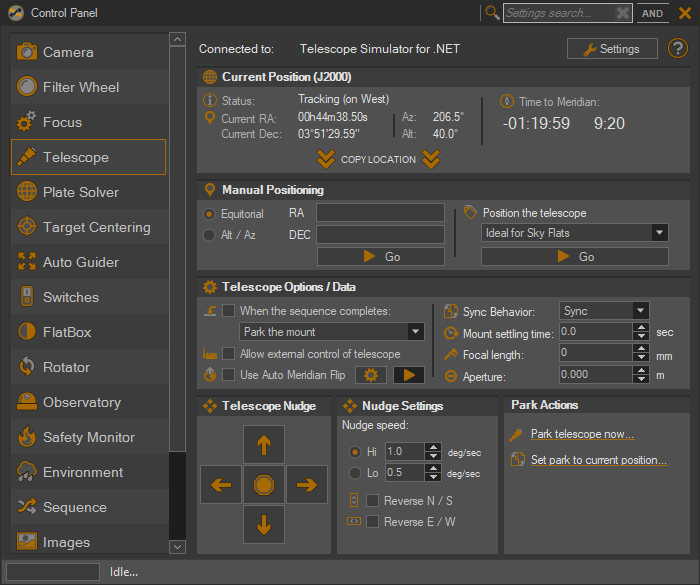The height and width of the screenshot is (585, 700).
Task: Click the settings search magnifier icon
Action: click(x=492, y=13)
